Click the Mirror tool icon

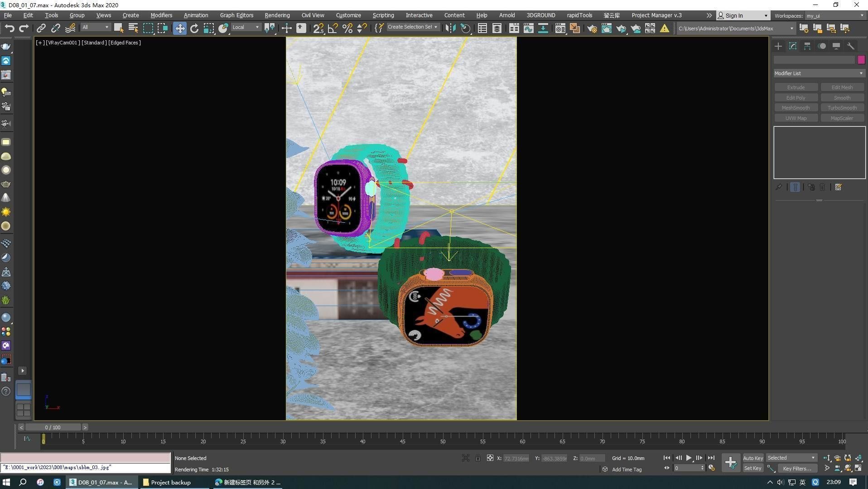[x=450, y=29]
